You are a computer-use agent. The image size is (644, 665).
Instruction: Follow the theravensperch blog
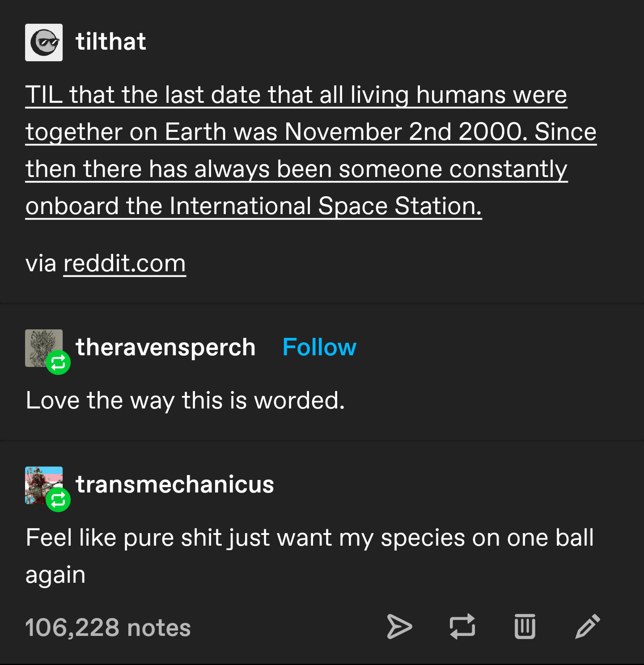[x=318, y=347]
